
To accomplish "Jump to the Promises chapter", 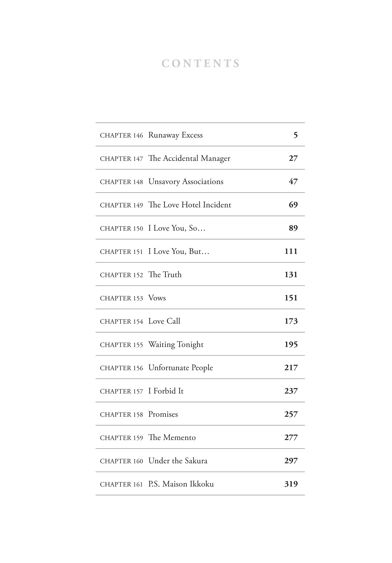I will click(200, 414).
